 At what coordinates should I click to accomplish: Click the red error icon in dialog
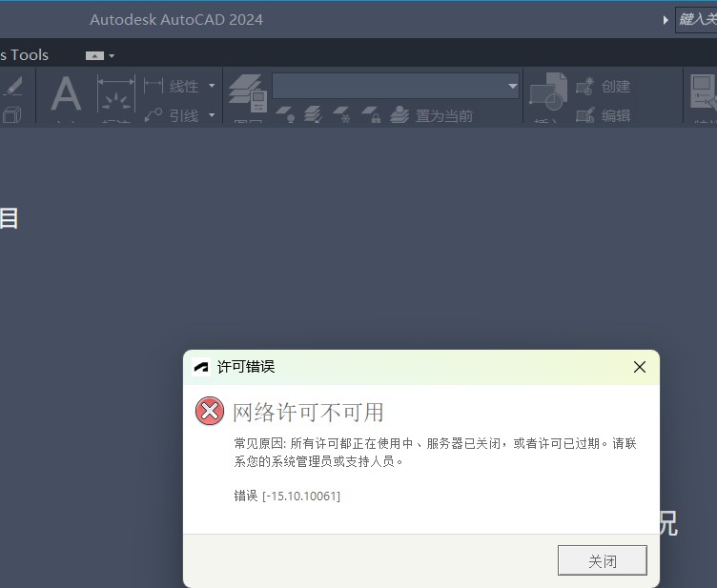[210, 411]
